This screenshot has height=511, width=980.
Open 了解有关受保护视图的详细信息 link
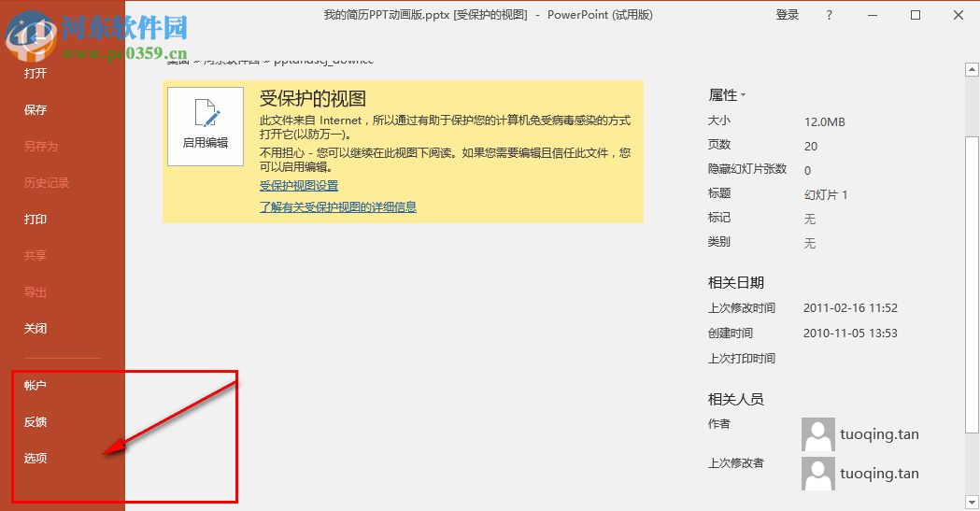[338, 206]
